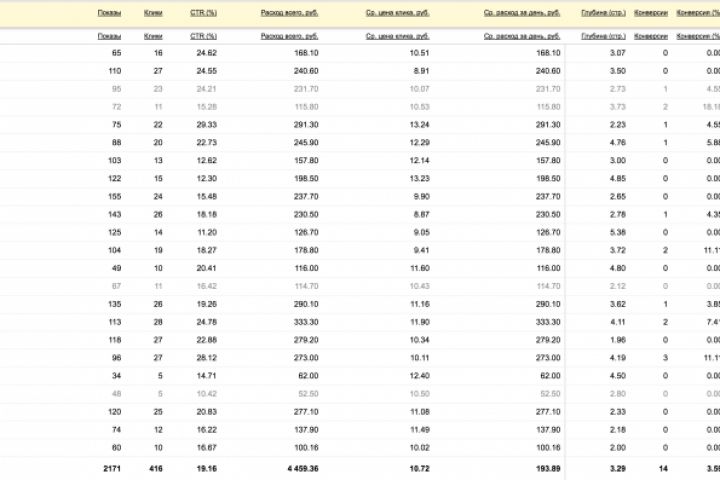Click 'Клики' in the second header row

[x=154, y=36]
